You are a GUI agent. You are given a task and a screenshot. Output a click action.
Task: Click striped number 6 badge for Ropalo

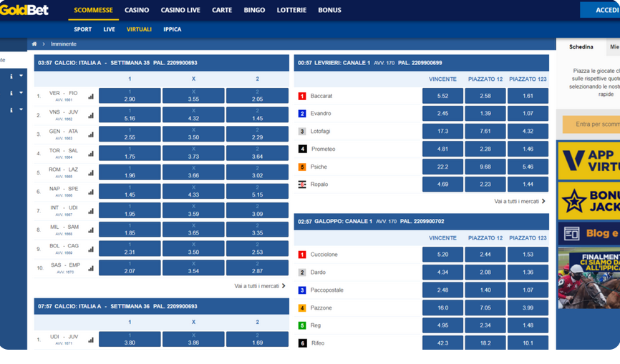pos(302,185)
